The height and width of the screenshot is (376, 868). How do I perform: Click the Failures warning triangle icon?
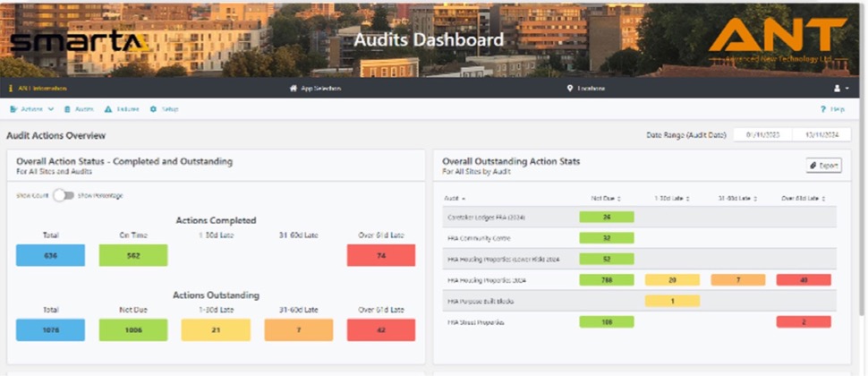pos(108,109)
